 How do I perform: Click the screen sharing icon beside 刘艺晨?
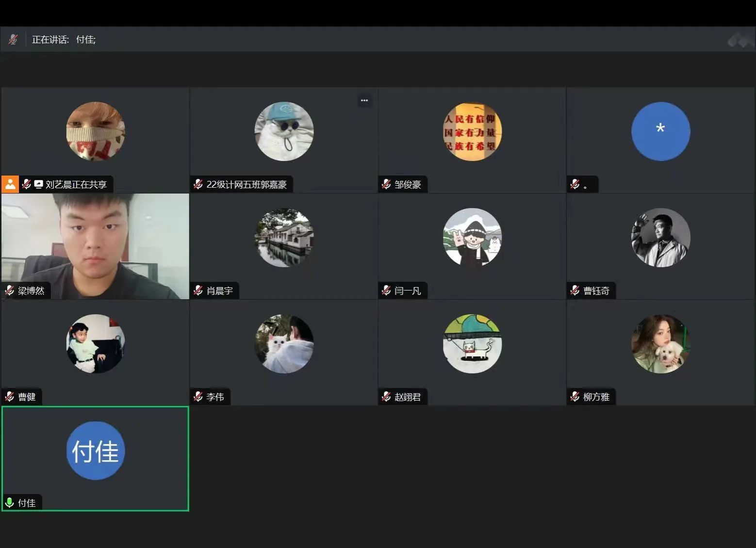click(38, 184)
